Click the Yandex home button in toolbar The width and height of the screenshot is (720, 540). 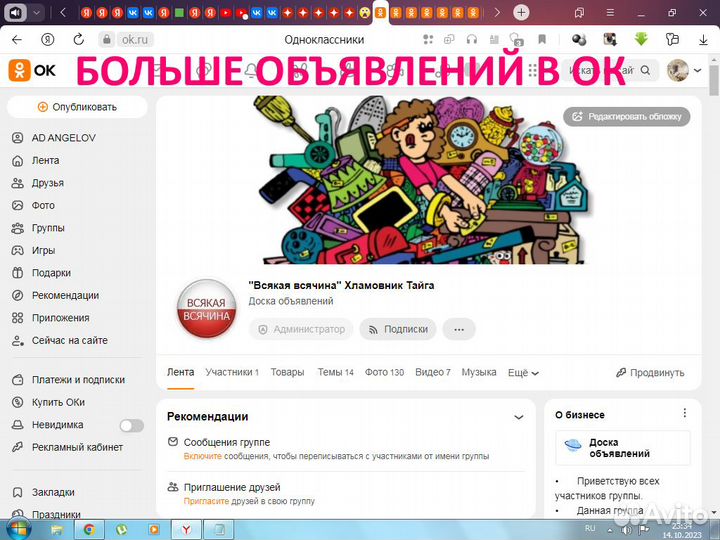[48, 40]
